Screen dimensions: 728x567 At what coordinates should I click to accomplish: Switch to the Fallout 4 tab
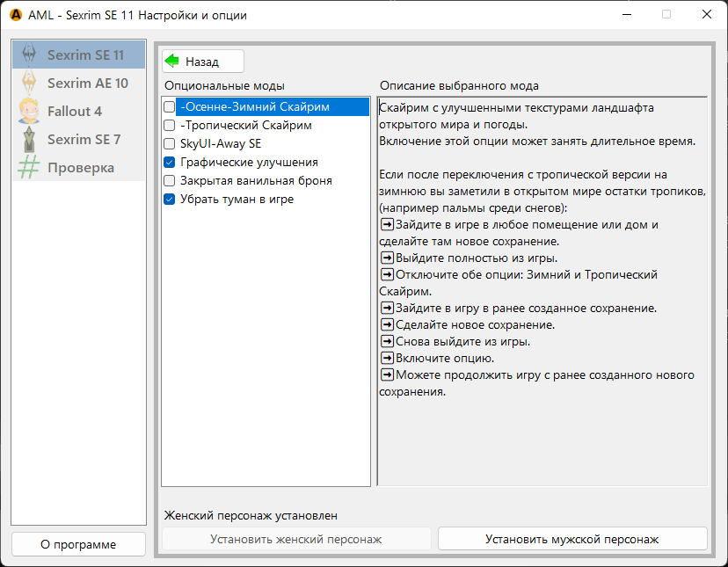click(75, 111)
